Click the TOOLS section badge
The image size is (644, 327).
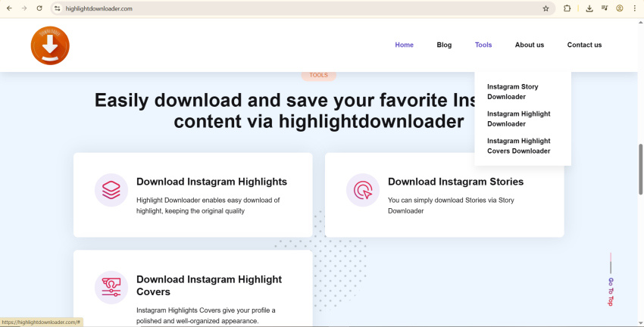[319, 76]
